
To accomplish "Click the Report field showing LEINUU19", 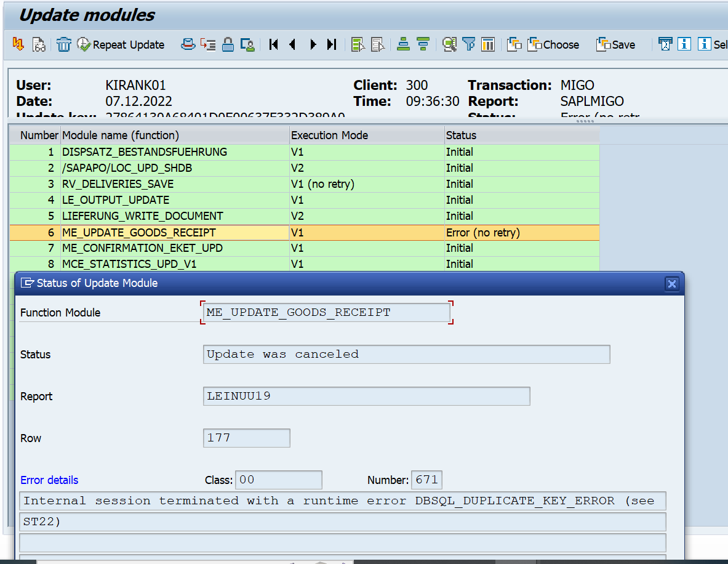I will point(366,396).
